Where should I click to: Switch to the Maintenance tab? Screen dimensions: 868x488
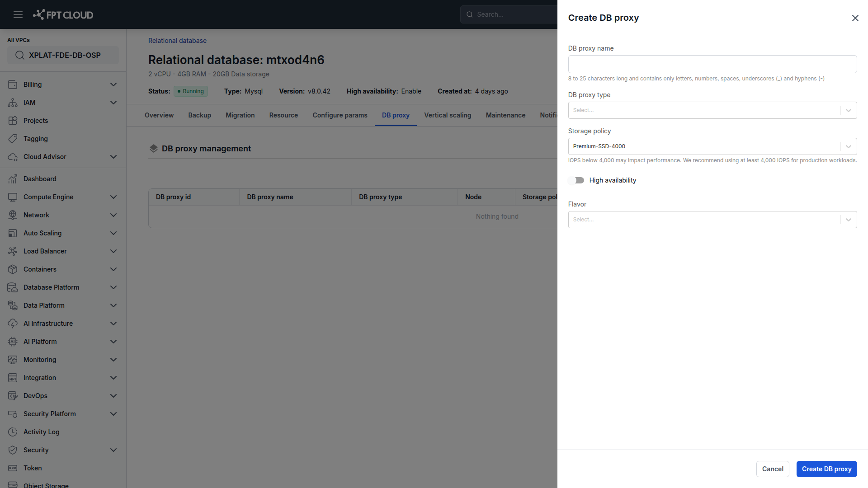[x=505, y=115]
